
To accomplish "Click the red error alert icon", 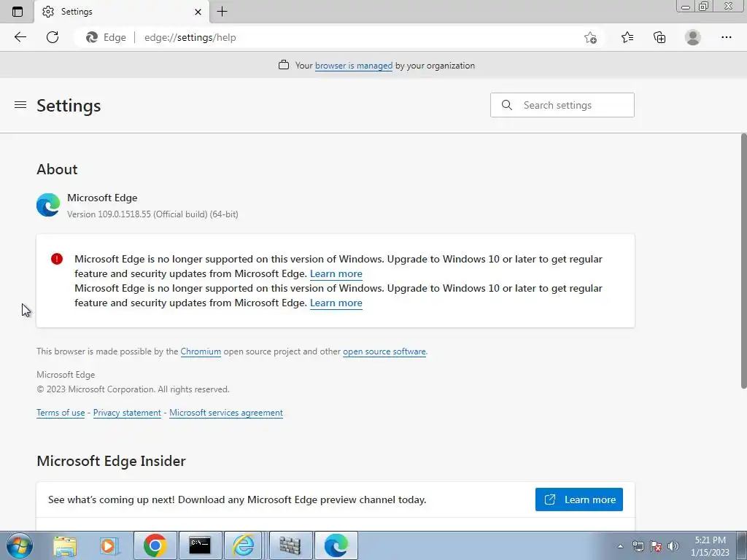I will 57,259.
